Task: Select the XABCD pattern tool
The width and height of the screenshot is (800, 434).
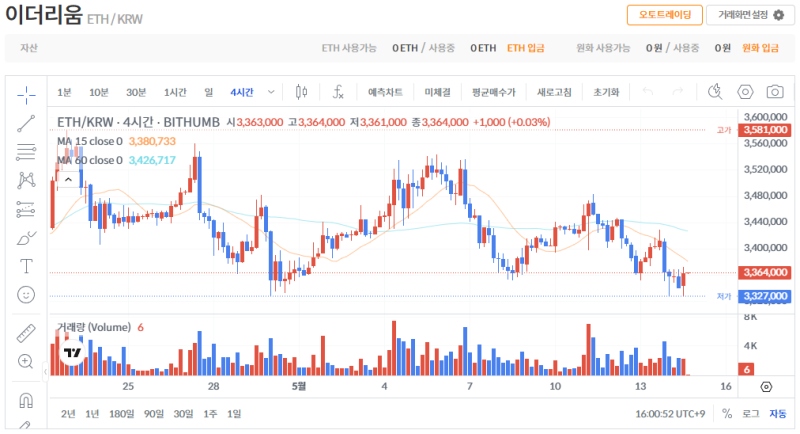Action: 26,180
